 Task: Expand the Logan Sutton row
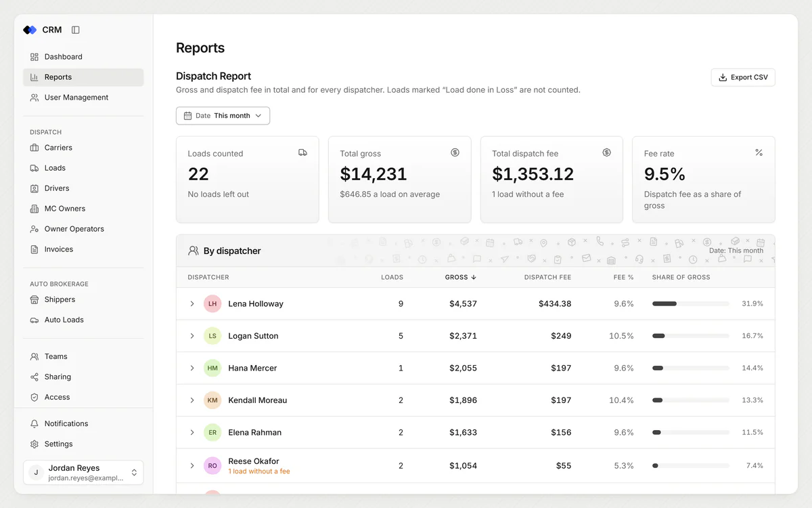(x=192, y=336)
